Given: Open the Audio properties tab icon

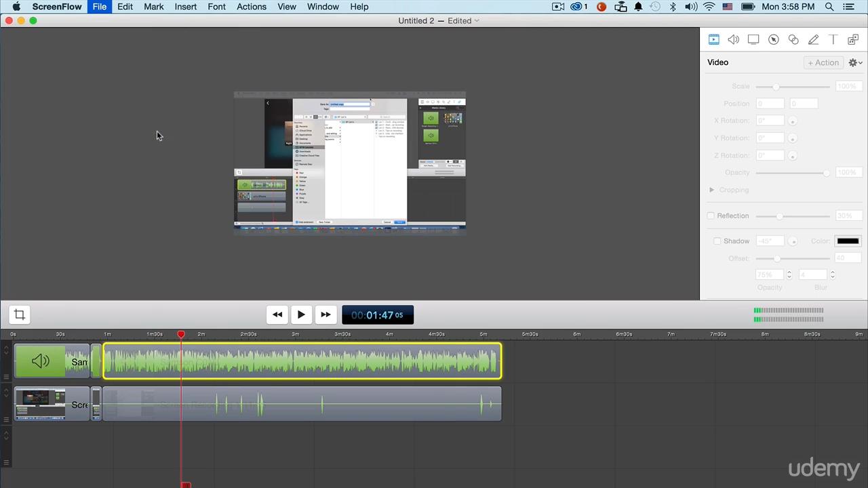Looking at the screenshot, I should pyautogui.click(x=733, y=40).
